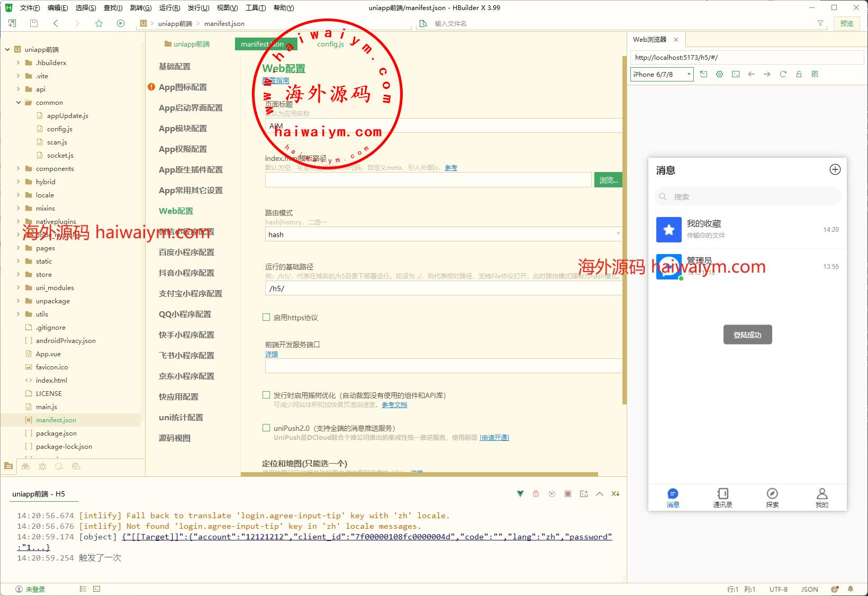The image size is (868, 596).
Task: Open the iPhone 6/7/8 device dropdown
Action: point(662,74)
